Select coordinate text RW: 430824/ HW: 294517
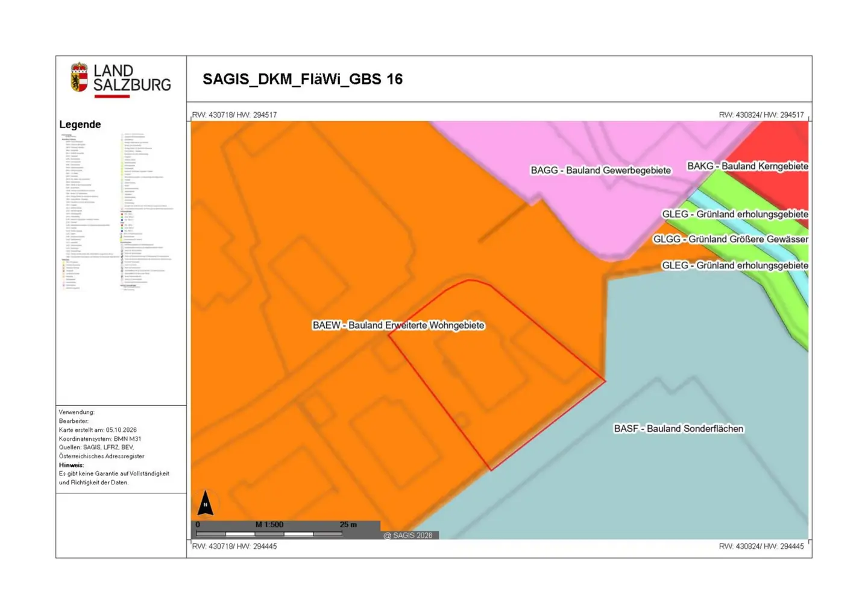868x614 pixels. coord(761,115)
